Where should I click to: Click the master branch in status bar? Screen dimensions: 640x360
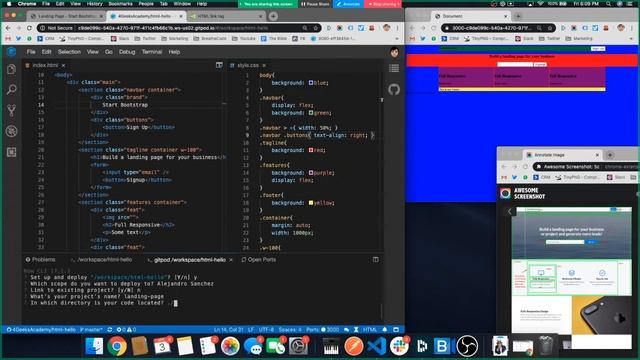(x=91, y=329)
